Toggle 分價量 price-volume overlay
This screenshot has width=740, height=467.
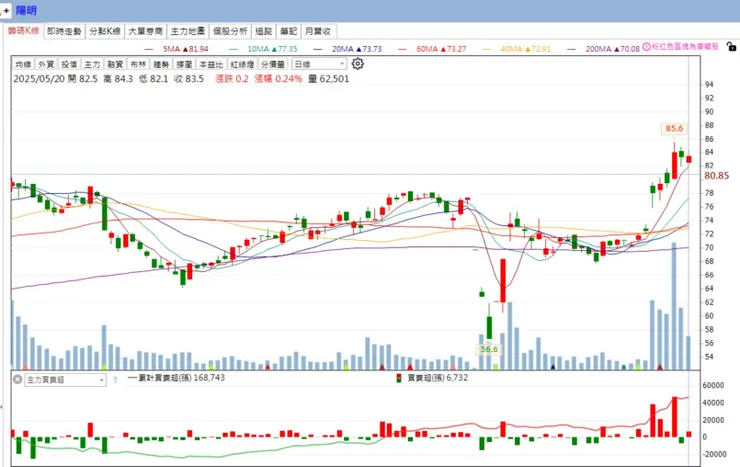(x=273, y=64)
